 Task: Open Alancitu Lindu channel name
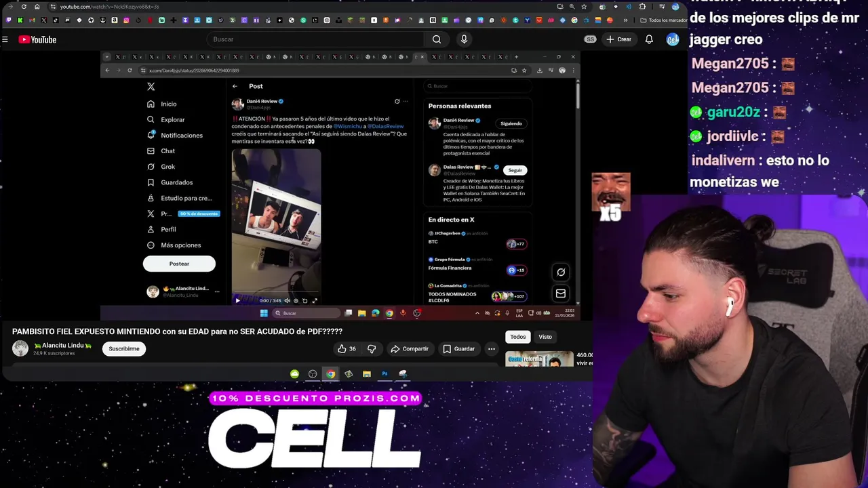(63, 346)
